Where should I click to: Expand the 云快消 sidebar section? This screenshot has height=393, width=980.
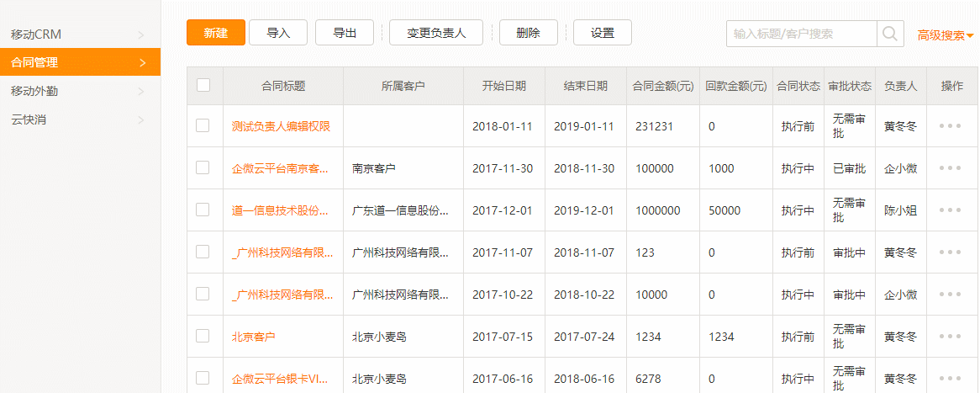(80, 119)
